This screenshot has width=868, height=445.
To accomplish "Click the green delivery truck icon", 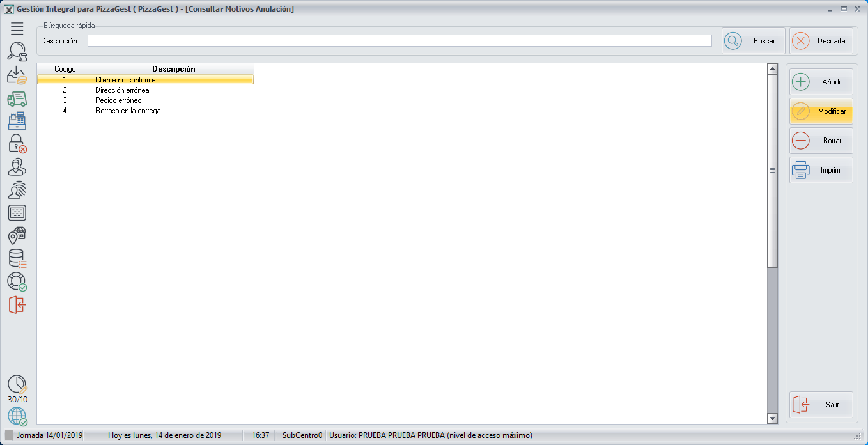I will (17, 98).
